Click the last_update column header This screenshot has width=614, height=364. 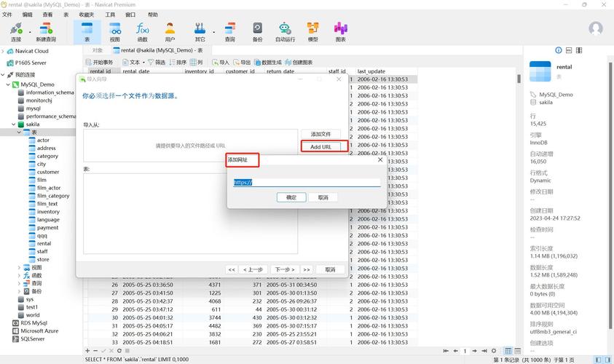click(371, 71)
